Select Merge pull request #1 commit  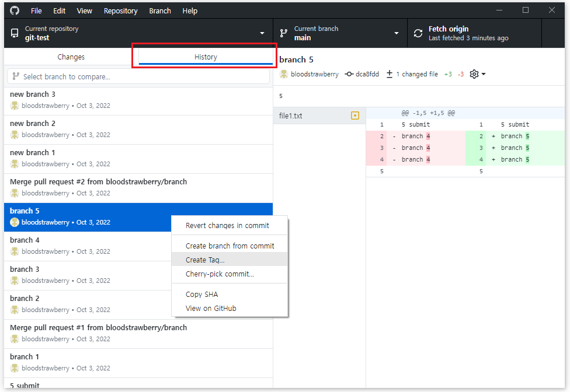138,334
